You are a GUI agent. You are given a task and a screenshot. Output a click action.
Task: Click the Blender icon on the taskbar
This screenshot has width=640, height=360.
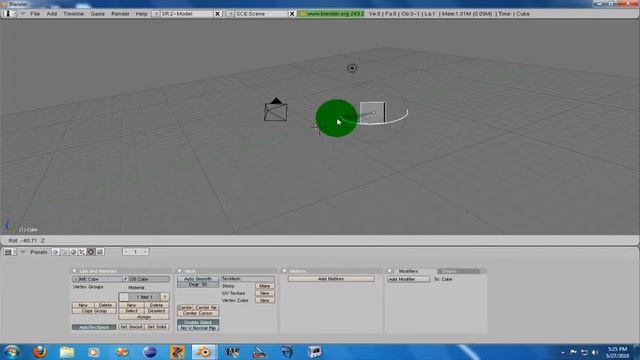[204, 351]
